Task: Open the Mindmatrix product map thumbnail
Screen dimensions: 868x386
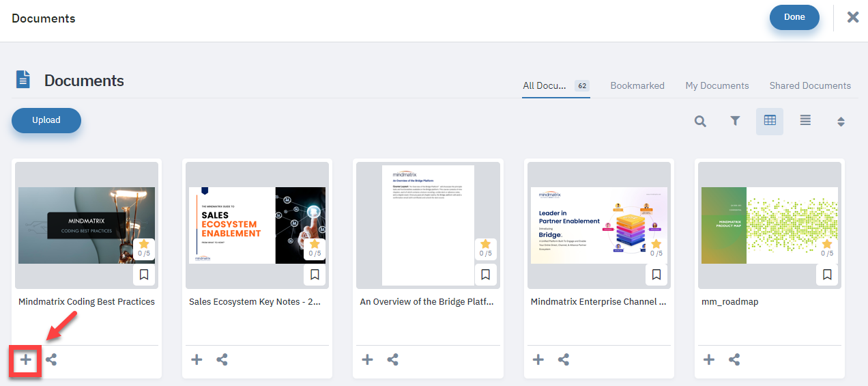Action: [x=770, y=225]
